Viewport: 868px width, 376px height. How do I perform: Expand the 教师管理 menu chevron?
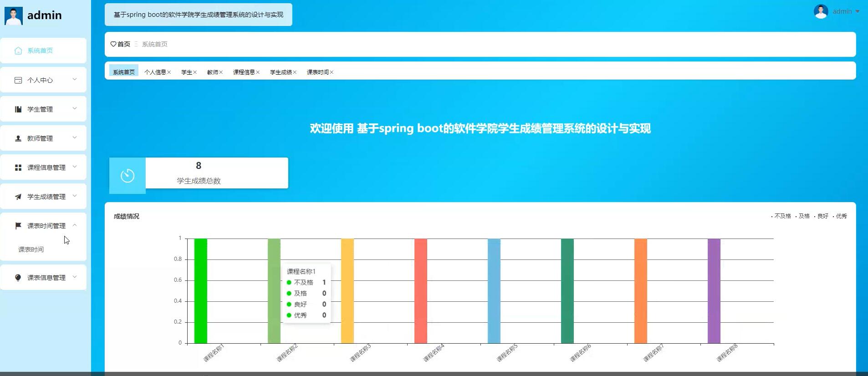coord(75,137)
